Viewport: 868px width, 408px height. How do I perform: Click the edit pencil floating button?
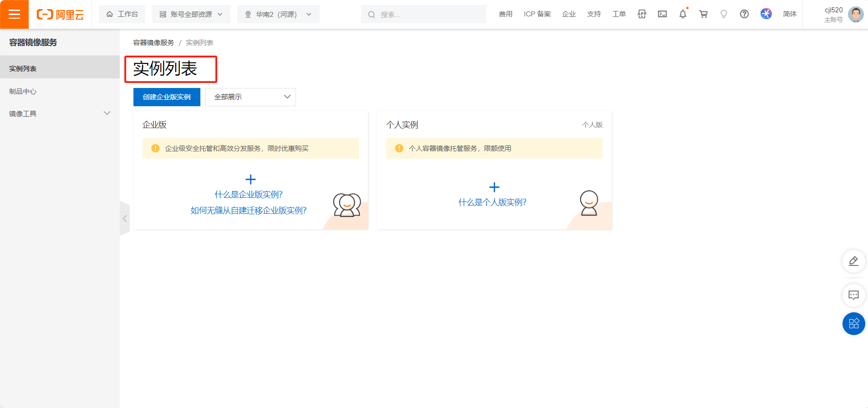pos(853,261)
